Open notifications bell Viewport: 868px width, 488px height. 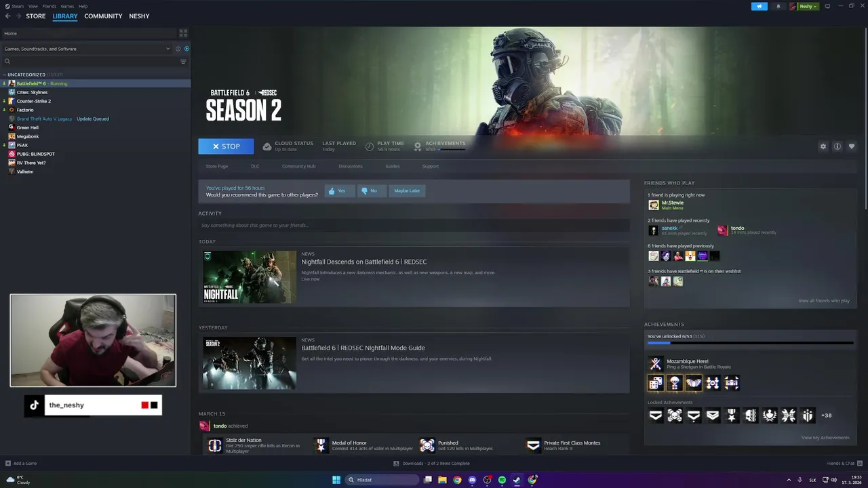click(x=778, y=6)
